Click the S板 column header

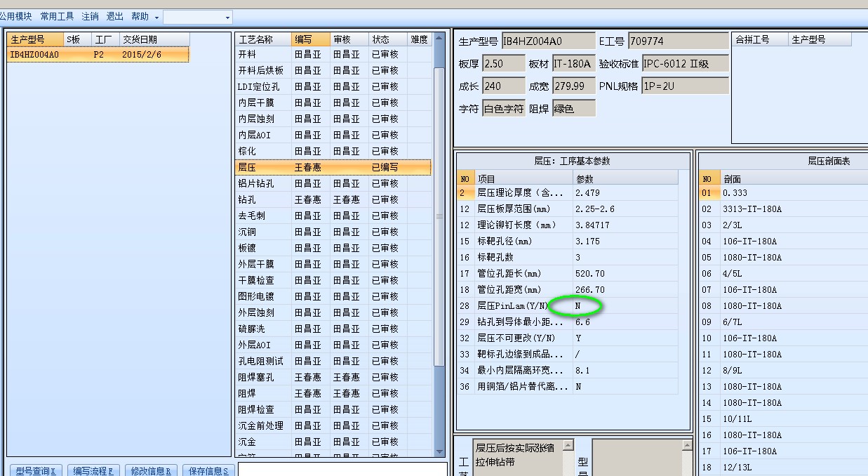click(78, 39)
